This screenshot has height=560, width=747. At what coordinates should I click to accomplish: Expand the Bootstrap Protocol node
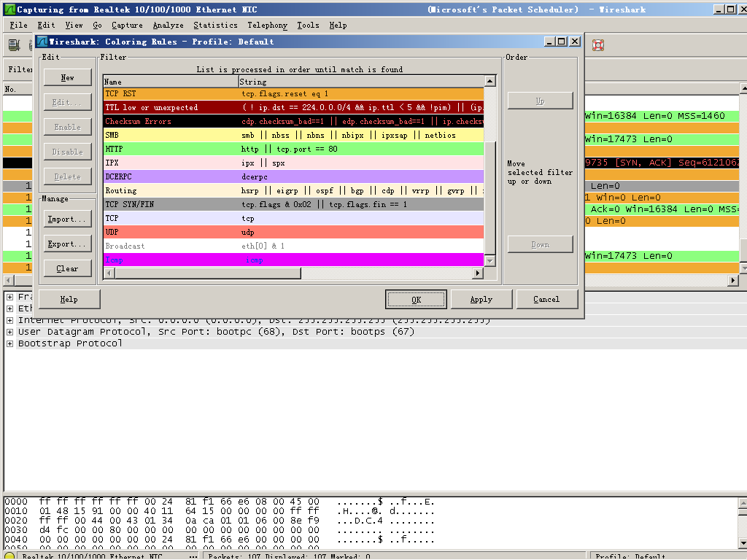(9, 343)
